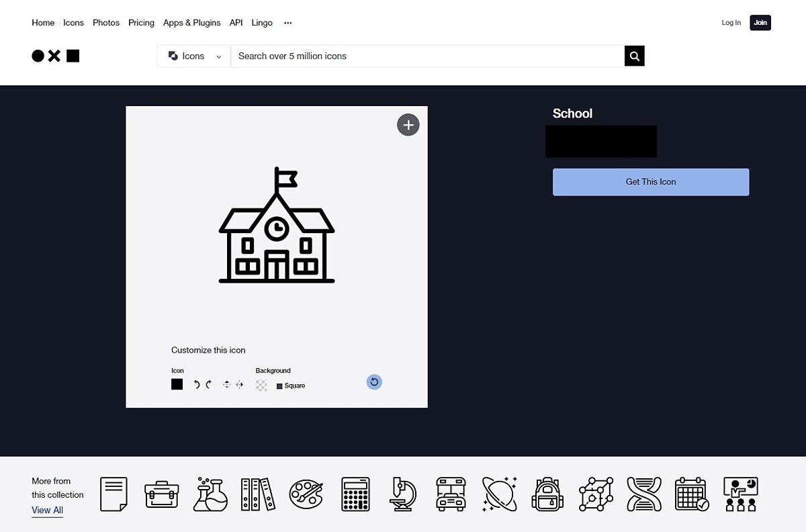Click the search magnifier button
Screen dimensions: 806x532
point(635,56)
